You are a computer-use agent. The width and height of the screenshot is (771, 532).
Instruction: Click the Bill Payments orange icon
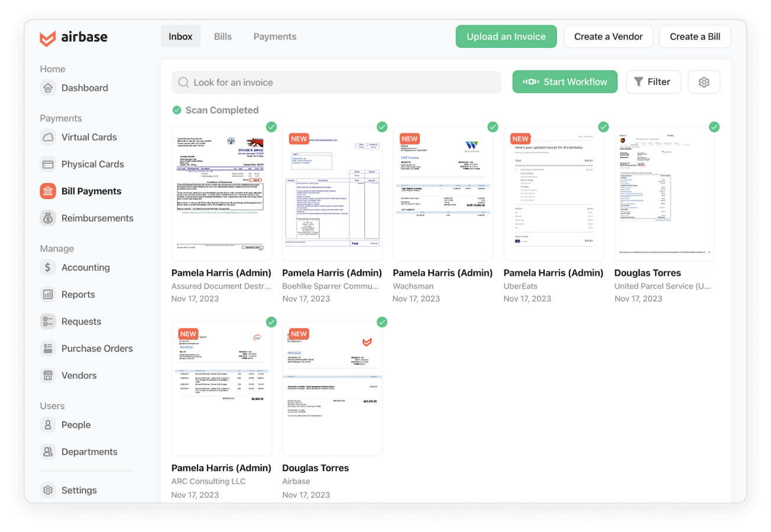(48, 191)
